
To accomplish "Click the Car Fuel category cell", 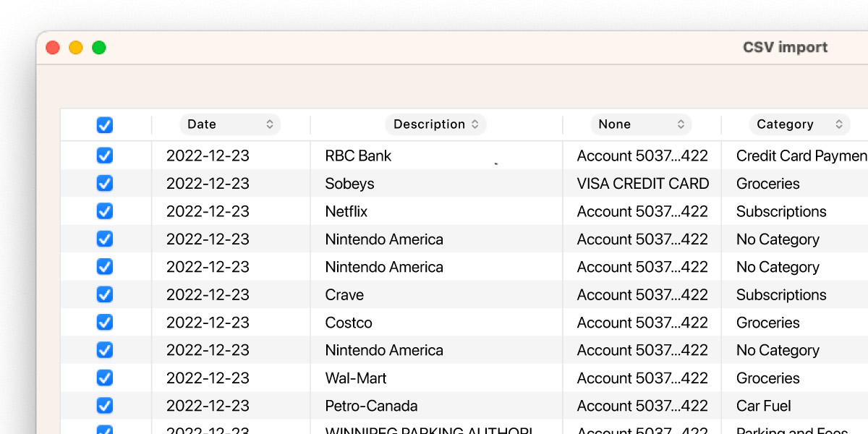I will point(763,406).
